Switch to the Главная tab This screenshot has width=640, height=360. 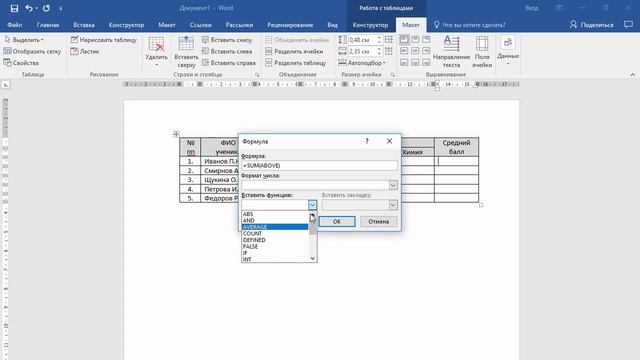pos(48,25)
